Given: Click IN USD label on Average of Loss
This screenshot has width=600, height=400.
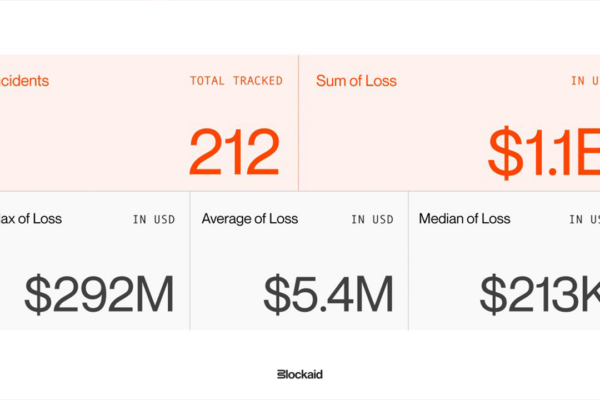Looking at the screenshot, I should coord(372,219).
